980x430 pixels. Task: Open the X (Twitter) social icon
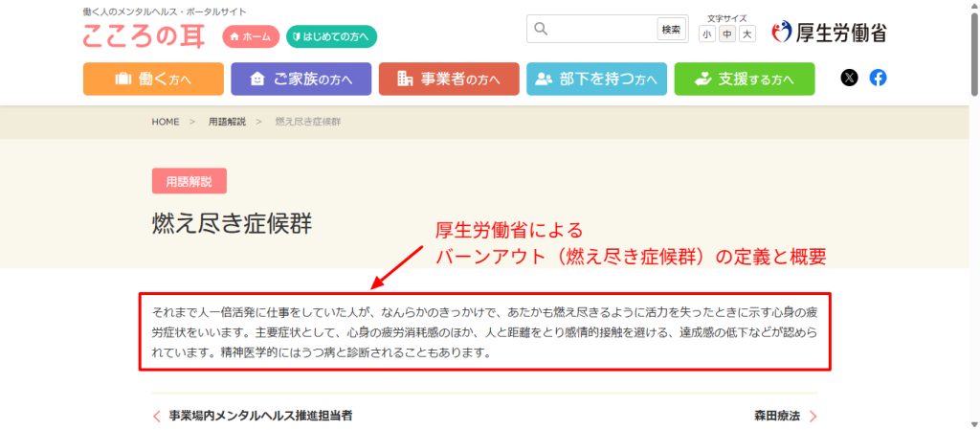(849, 79)
